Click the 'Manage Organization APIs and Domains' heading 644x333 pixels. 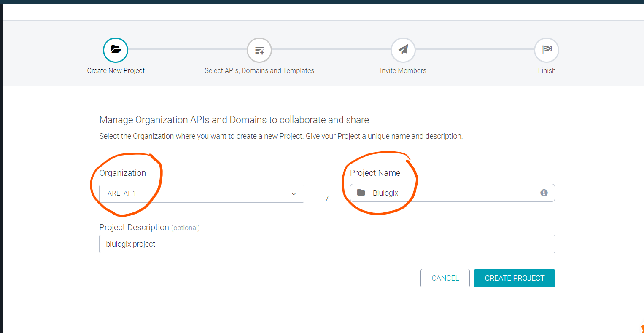[234, 120]
